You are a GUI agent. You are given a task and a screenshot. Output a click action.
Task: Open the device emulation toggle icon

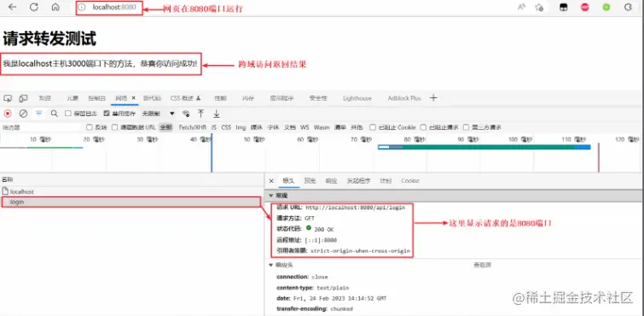[x=23, y=98]
